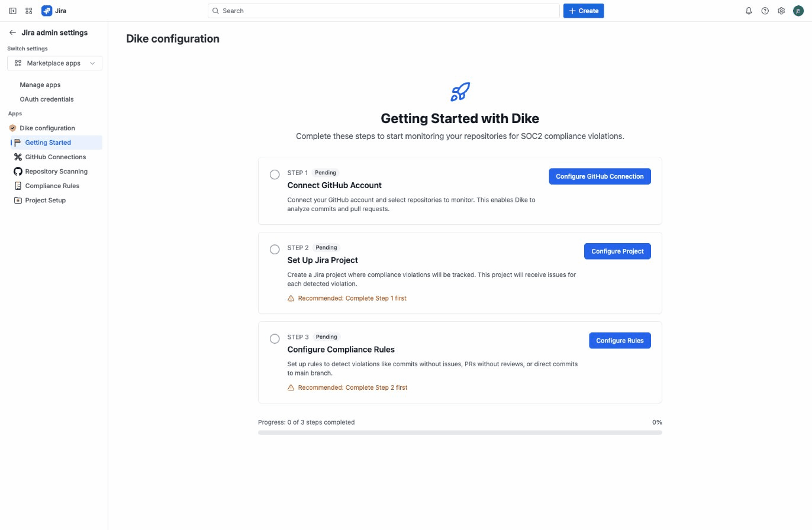Viewport: 812px width, 530px height.
Task: Collapse the left navigation sidebar
Action: [12, 11]
